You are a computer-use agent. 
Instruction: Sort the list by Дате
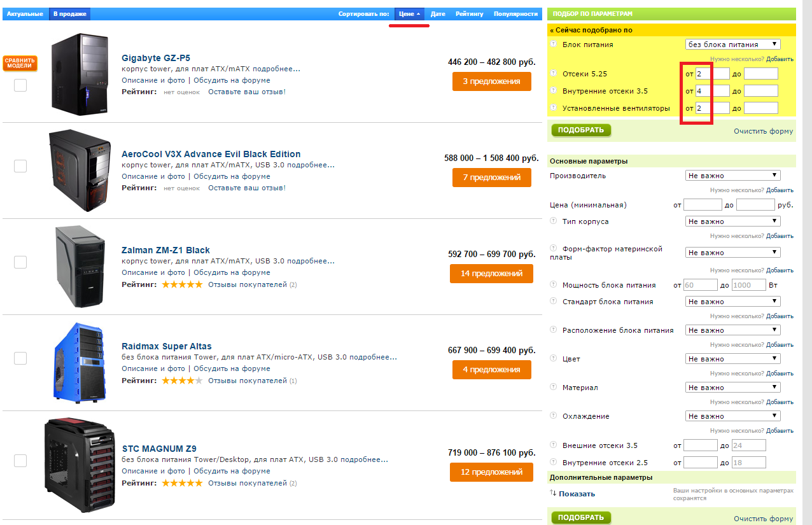point(438,13)
